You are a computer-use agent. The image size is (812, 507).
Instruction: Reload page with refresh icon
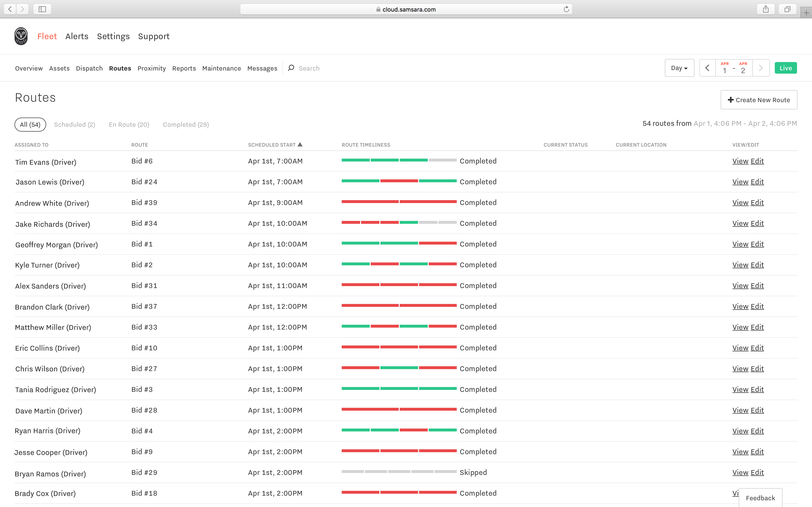pos(566,9)
